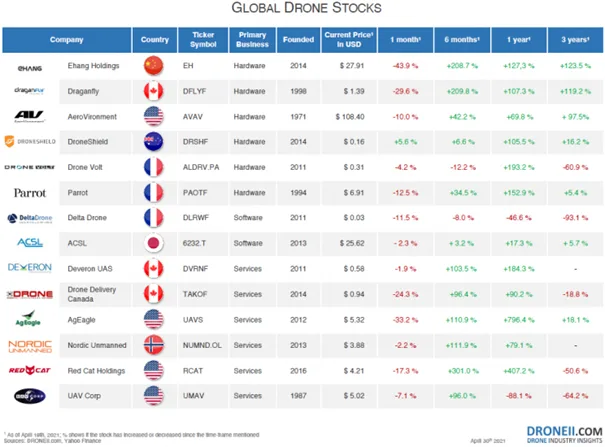
Task: Click the Parrot company logo
Action: pos(27,192)
